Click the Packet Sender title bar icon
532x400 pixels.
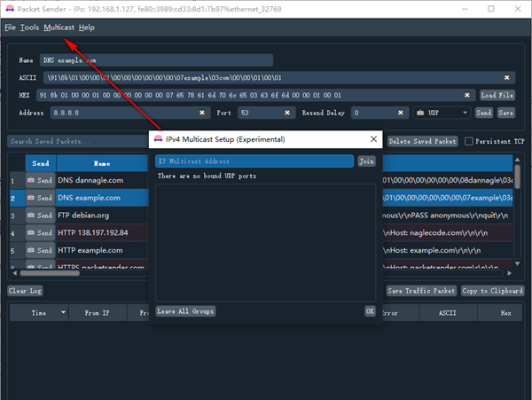10,9
